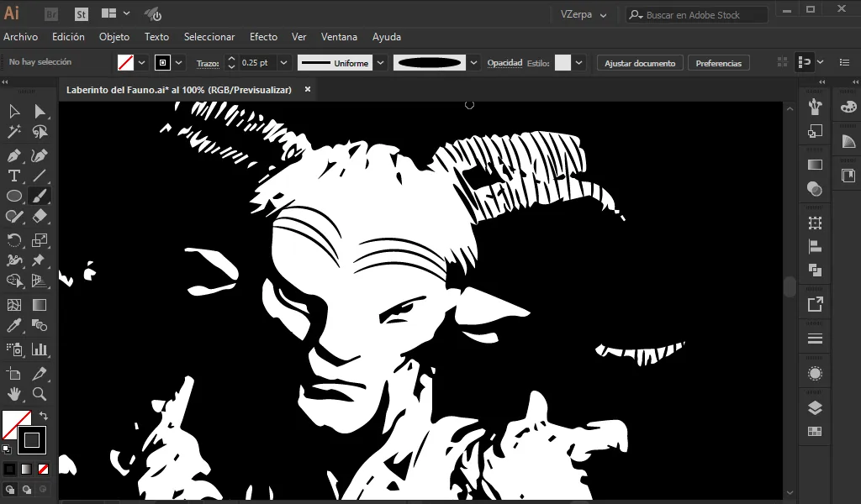Expand the Trazo weight dropdown

pyautogui.click(x=283, y=63)
